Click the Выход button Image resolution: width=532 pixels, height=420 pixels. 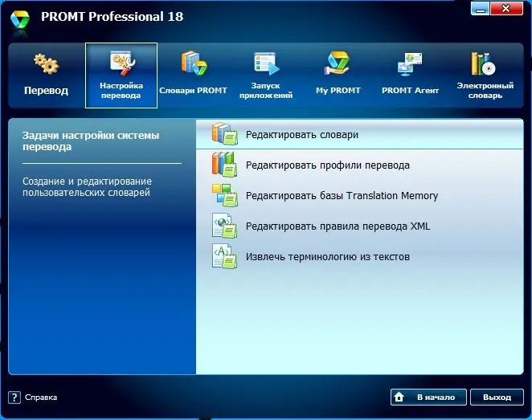[497, 398]
